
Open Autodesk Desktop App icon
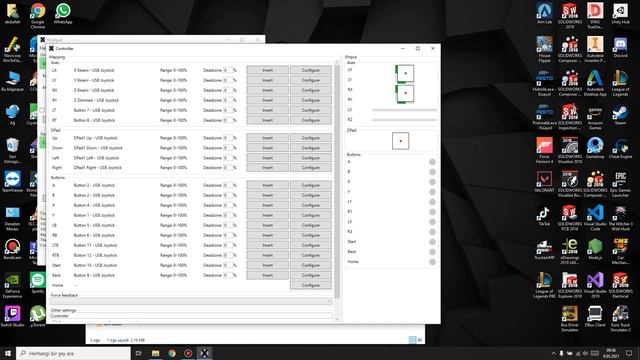tap(595, 83)
